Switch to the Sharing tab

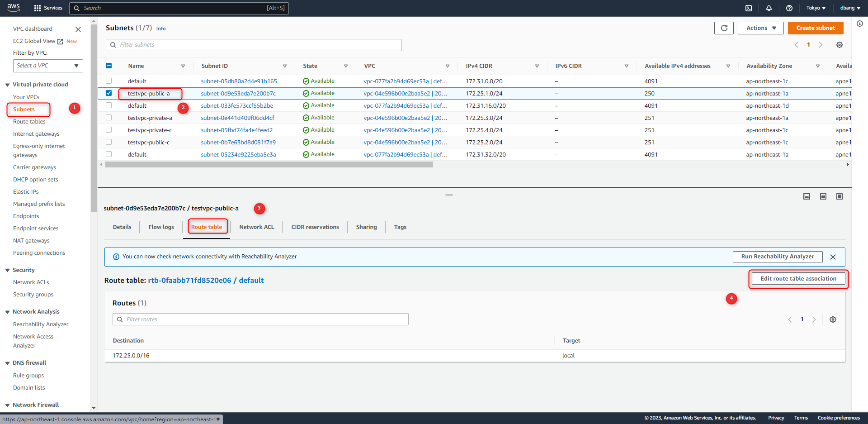pos(367,227)
